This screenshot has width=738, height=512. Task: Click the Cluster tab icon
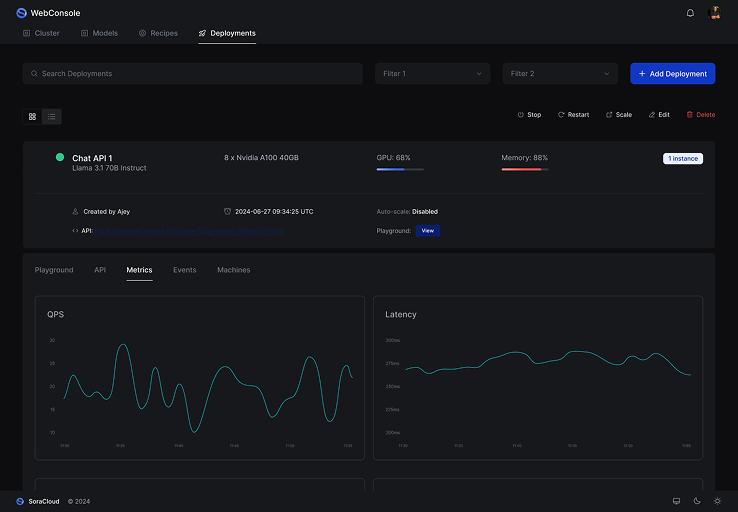pos(27,33)
